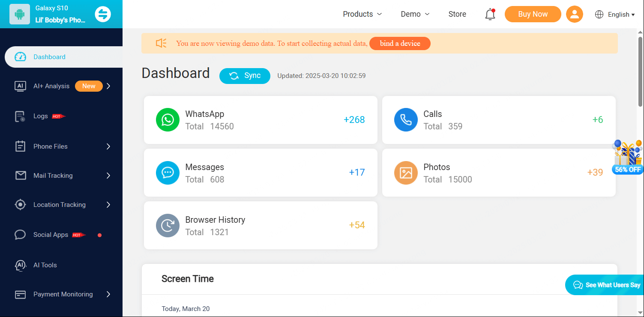
Task: Click the page vertical scrollbar
Action: pyautogui.click(x=641, y=72)
